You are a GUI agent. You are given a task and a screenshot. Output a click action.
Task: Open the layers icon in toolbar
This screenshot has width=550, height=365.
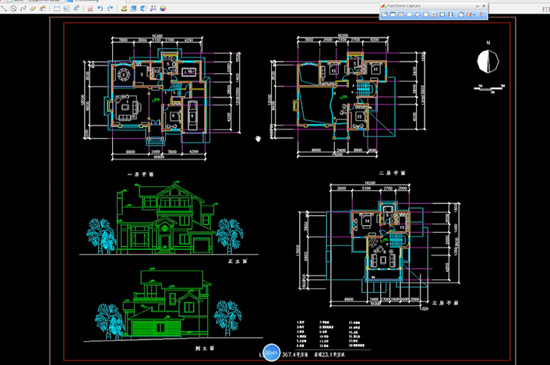133,8
